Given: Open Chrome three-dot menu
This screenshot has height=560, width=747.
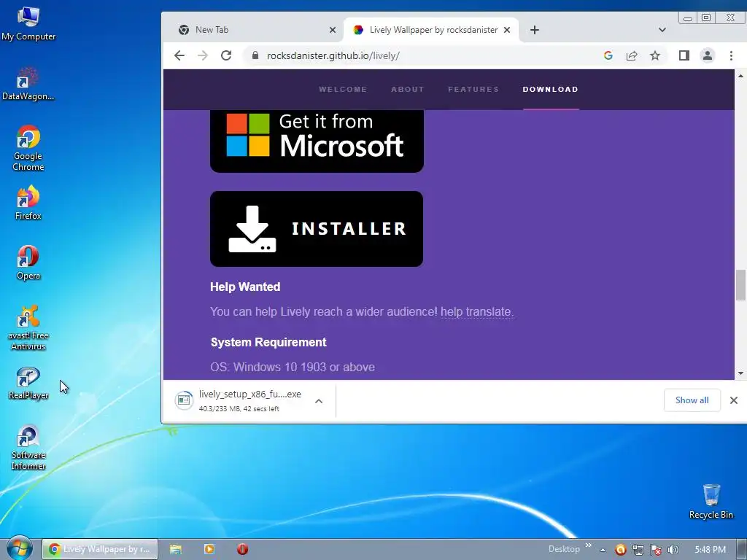Looking at the screenshot, I should 731,55.
